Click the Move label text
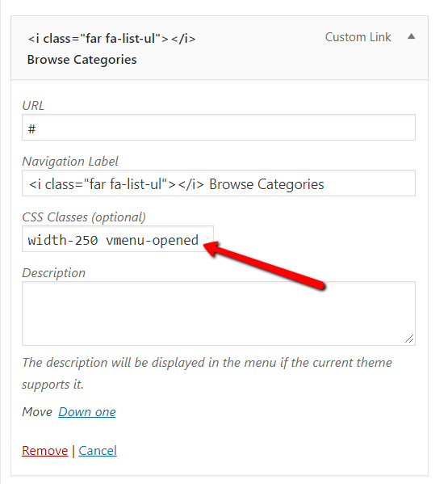The height and width of the screenshot is (484, 448). pos(37,412)
